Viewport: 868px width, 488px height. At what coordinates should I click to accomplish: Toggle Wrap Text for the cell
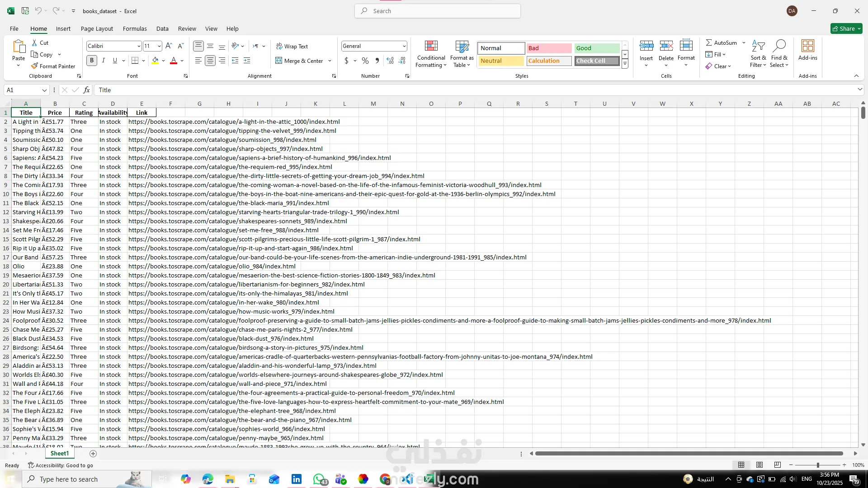click(x=292, y=46)
